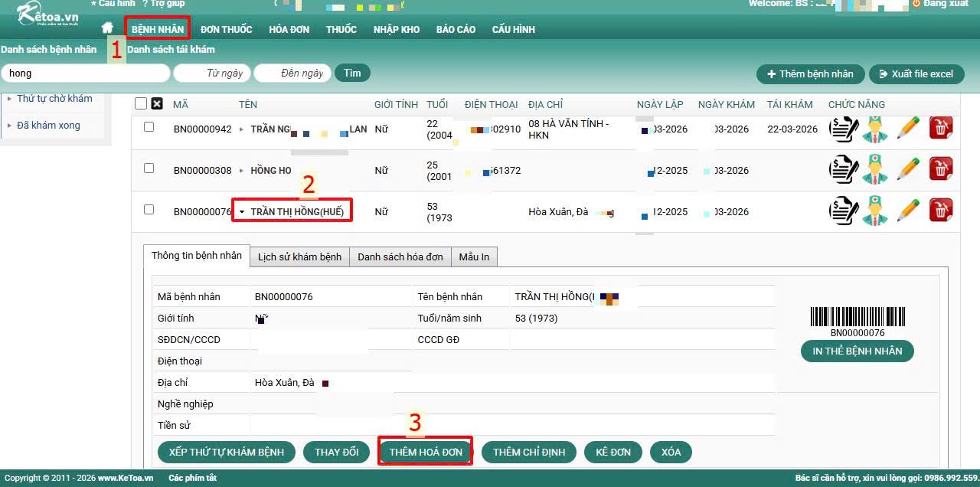980x487 pixels.
Task: Click 'Thêm bệnh nhân' button
Action: pyautogui.click(x=810, y=74)
